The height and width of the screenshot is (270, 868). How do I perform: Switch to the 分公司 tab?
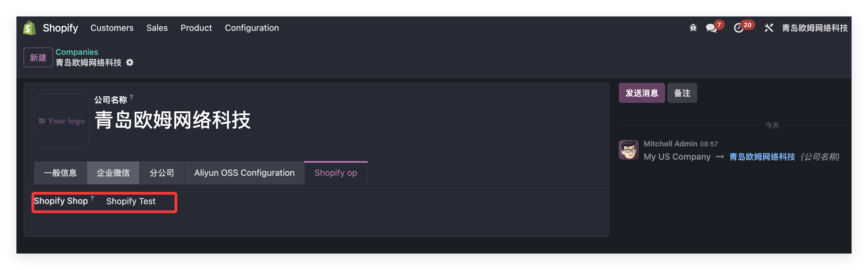(x=162, y=173)
